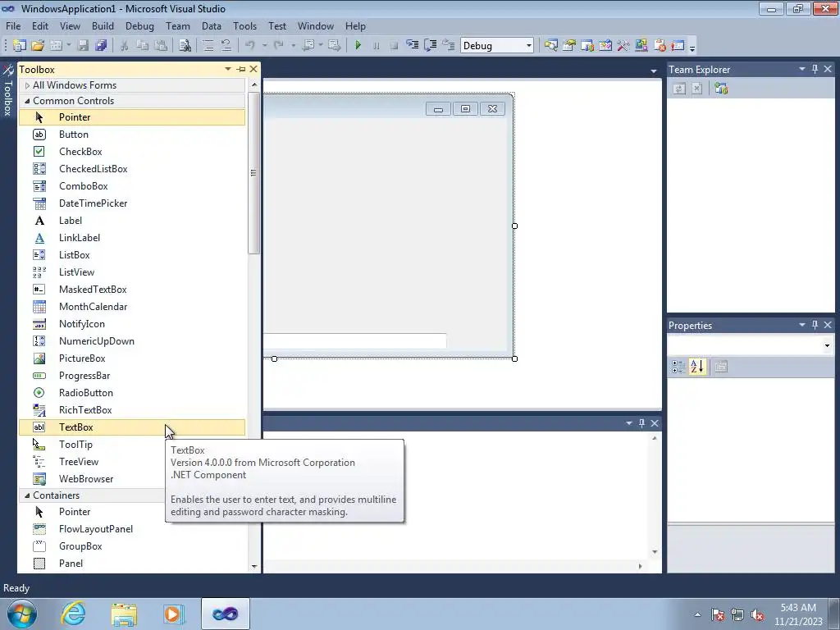The width and height of the screenshot is (840, 630).
Task: Select the NotifyIcon control
Action: tap(132, 323)
